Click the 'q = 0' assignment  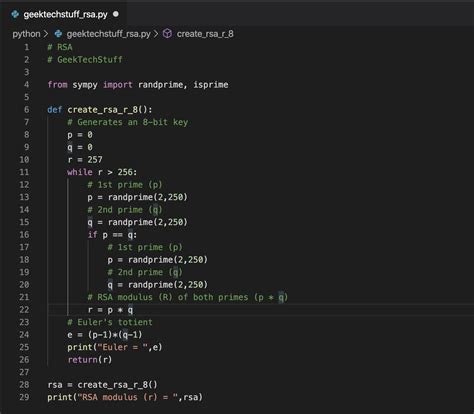80,147
